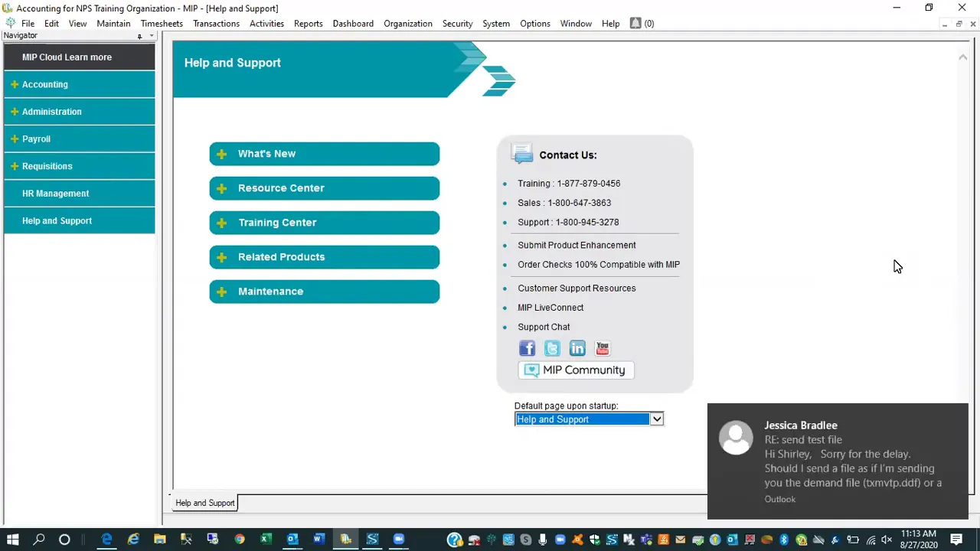This screenshot has width=980, height=551.
Task: Open the Maintain menu
Action: tap(113, 24)
